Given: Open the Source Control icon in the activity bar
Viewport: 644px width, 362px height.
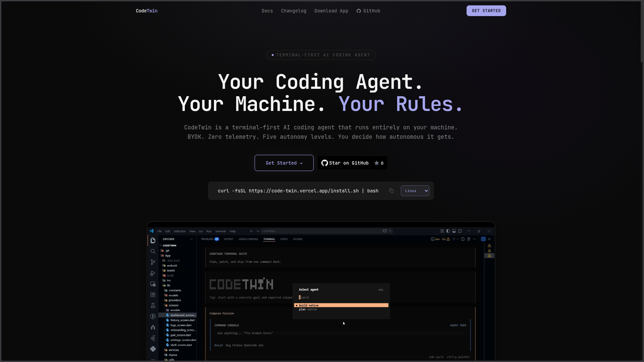Looking at the screenshot, I should click(x=153, y=262).
